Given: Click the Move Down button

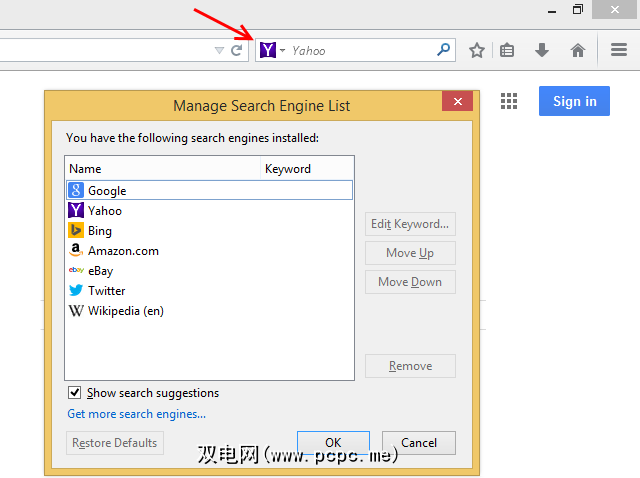Looking at the screenshot, I should pyautogui.click(x=410, y=282).
